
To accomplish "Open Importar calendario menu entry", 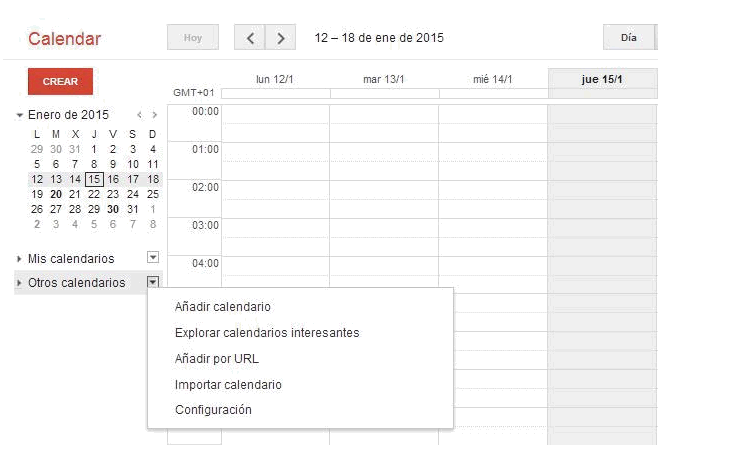I will point(228,385).
